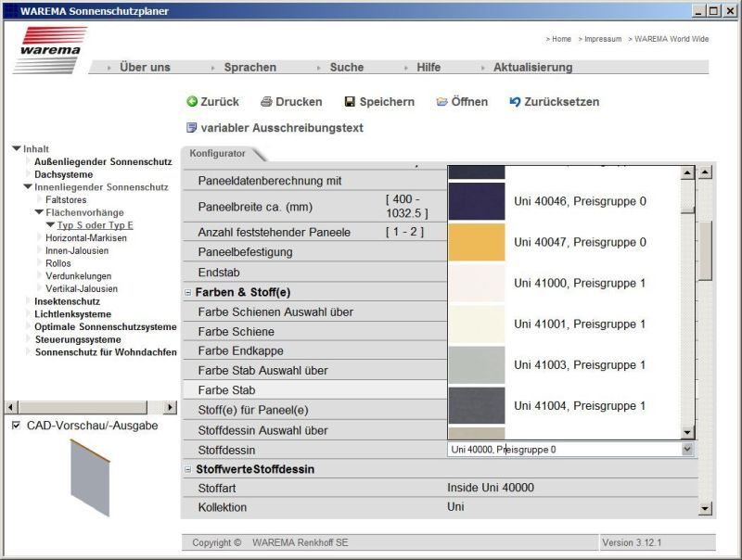742x560 pixels.
Task: Click the Zurück button label
Action: click(x=220, y=102)
